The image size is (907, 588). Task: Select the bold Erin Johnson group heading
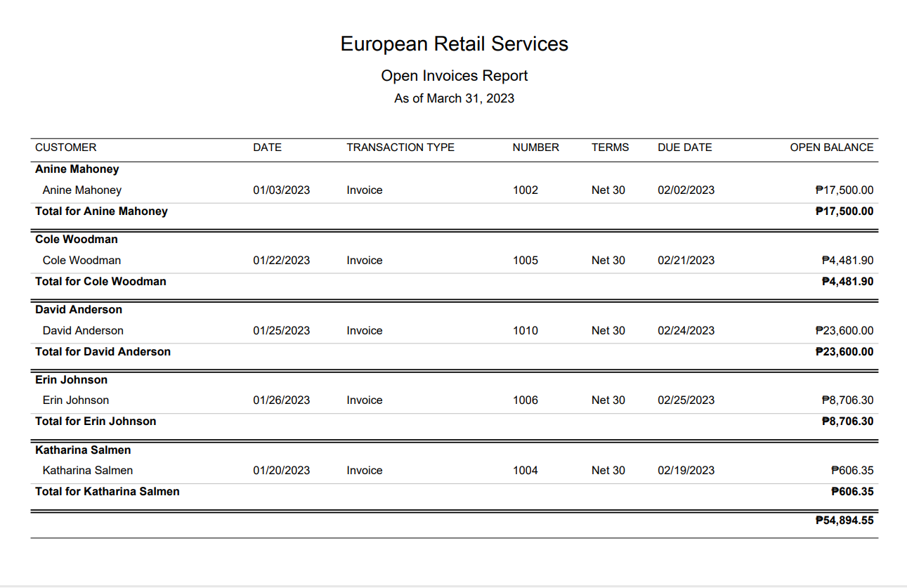(72, 380)
